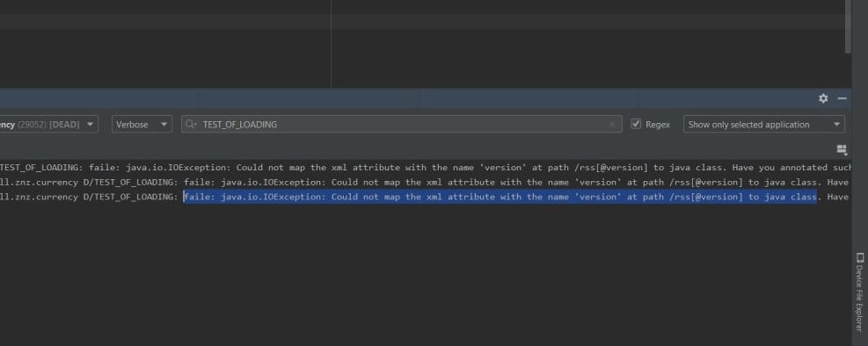Click the second znz.currency D/TEST_OF_LOADING log line

pyautogui.click(x=425, y=182)
